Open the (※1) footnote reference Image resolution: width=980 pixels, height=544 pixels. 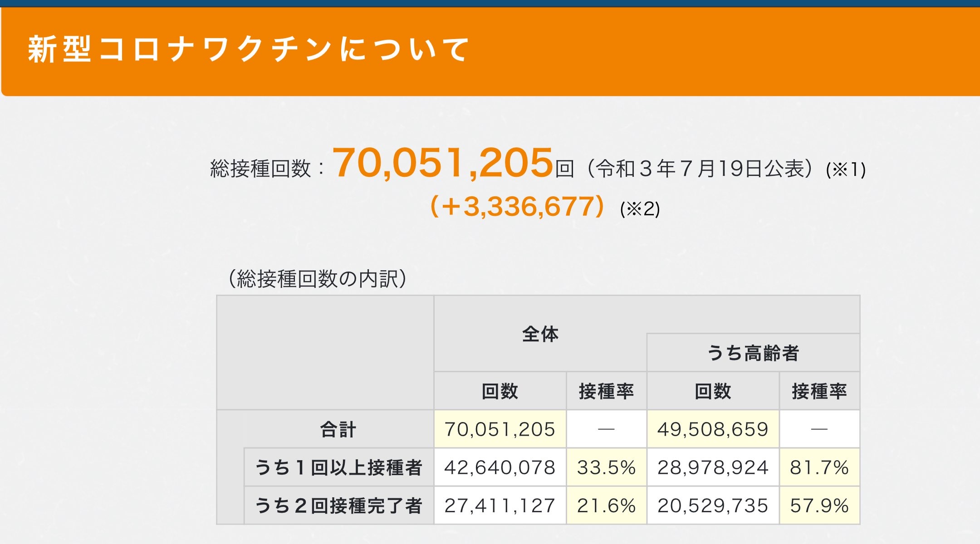pos(846,170)
